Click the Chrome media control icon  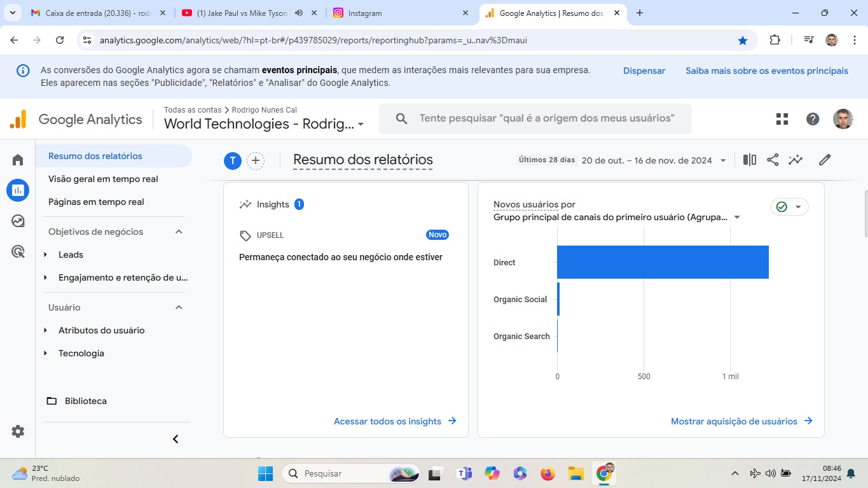[808, 40]
